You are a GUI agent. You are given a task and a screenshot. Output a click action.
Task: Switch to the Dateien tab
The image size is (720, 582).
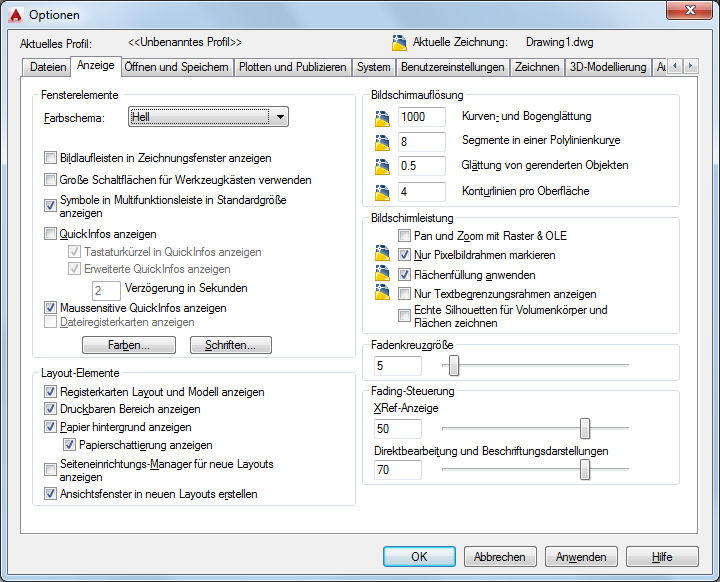pos(48,67)
